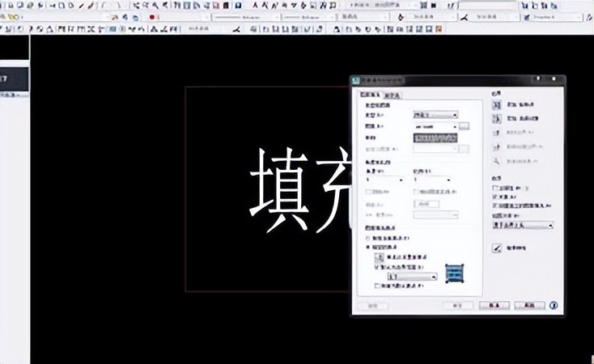Screen dimensions: 594x364
Task: Click the View Selections magnifier icon
Action: [x=497, y=161]
